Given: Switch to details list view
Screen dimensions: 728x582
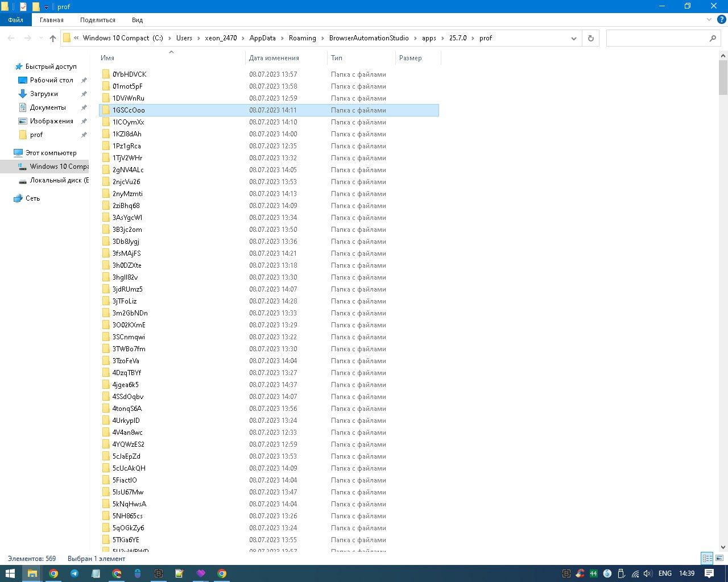Looking at the screenshot, I should (707, 558).
